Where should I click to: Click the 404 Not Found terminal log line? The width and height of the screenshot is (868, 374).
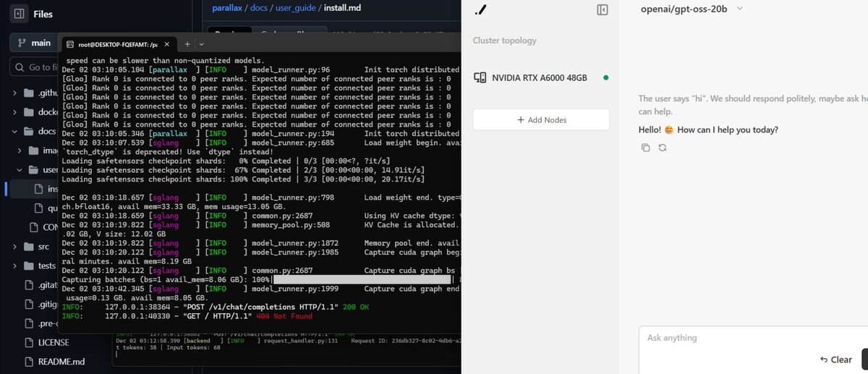coord(187,315)
